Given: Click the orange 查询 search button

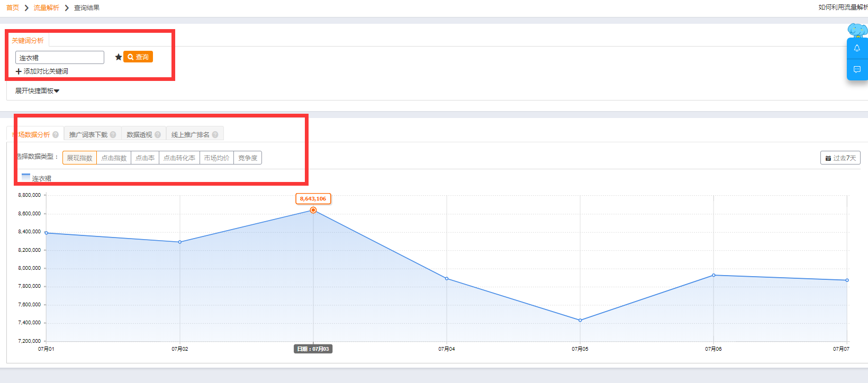Looking at the screenshot, I should pyautogui.click(x=138, y=57).
